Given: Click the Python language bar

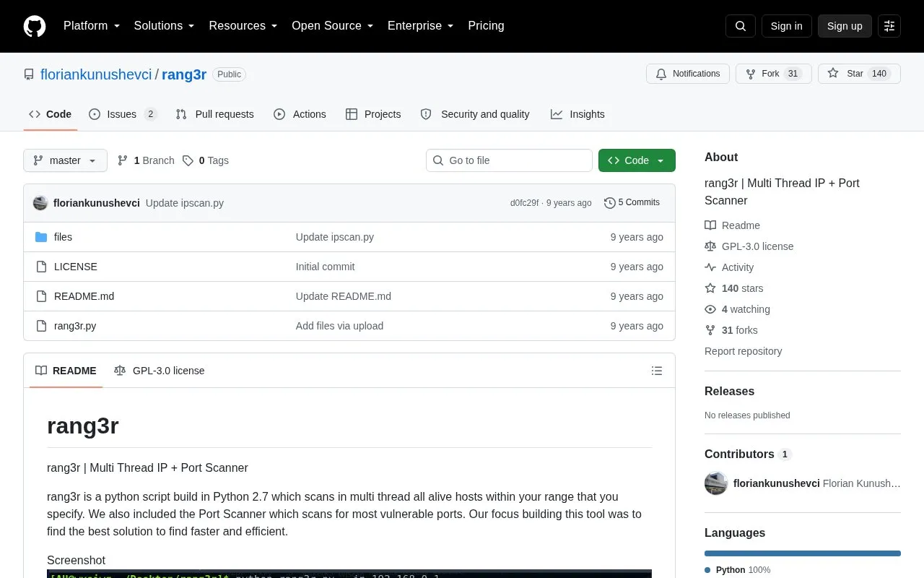Looking at the screenshot, I should click(x=803, y=553).
